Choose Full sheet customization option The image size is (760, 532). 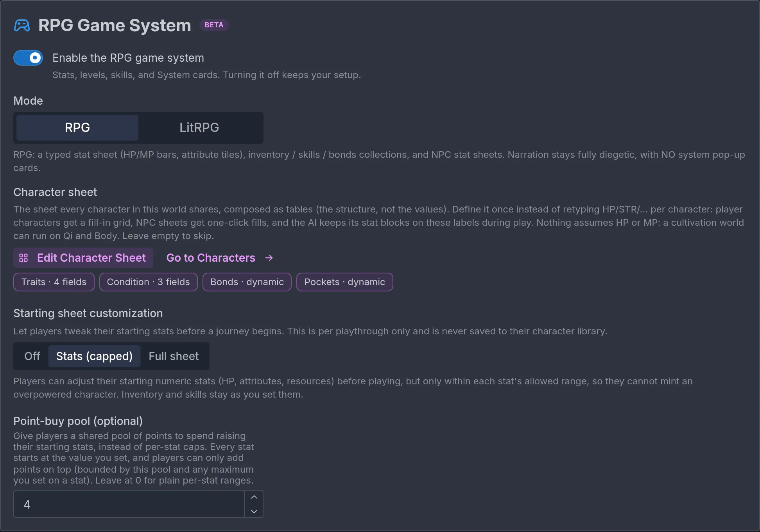(174, 356)
